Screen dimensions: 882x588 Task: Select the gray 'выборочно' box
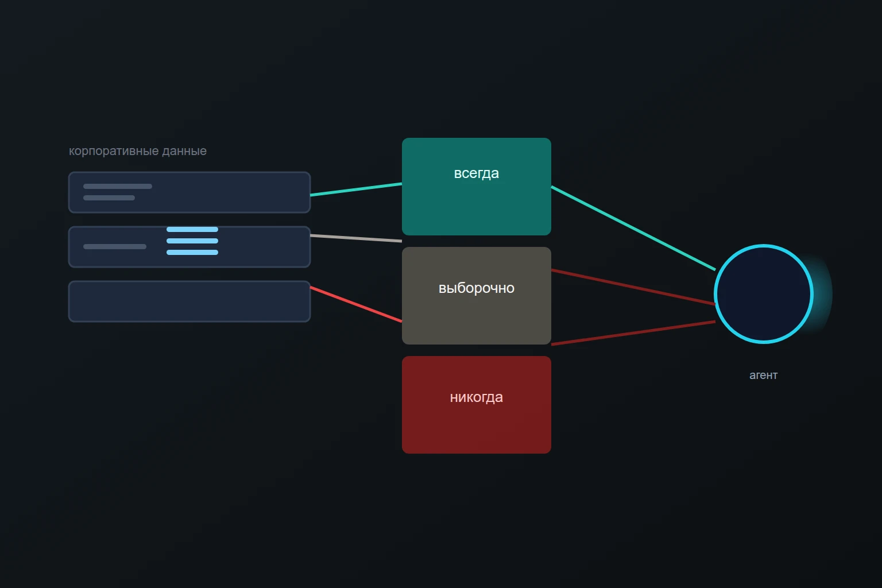477,296
